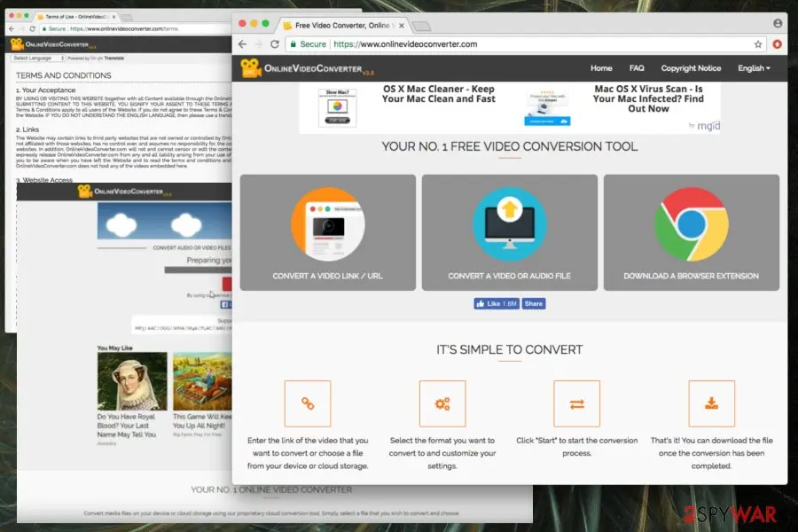This screenshot has height=532, width=798.
Task: Expand the English language dropdown
Action: click(x=754, y=68)
